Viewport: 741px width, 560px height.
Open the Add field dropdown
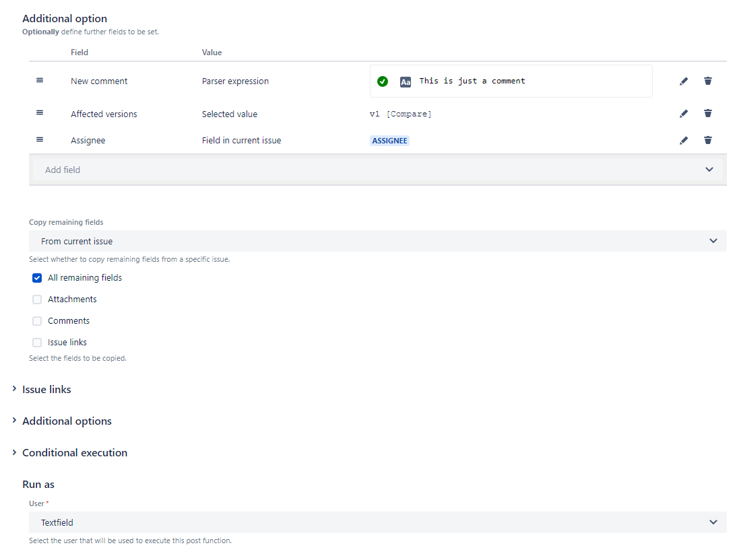click(378, 170)
